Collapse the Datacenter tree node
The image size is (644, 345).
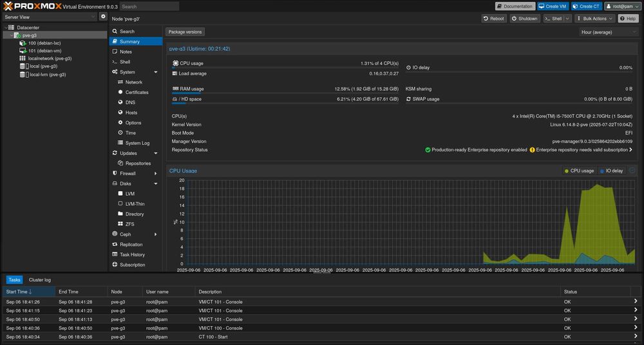click(5, 28)
